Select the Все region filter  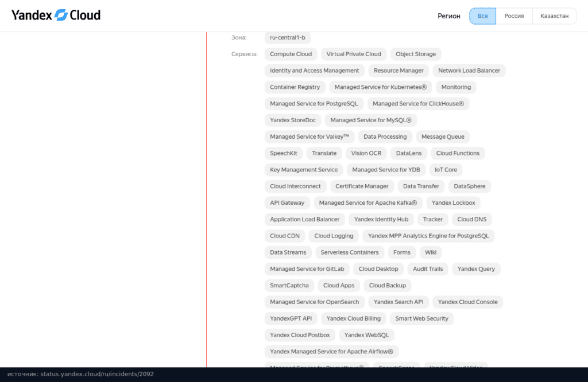coord(482,16)
